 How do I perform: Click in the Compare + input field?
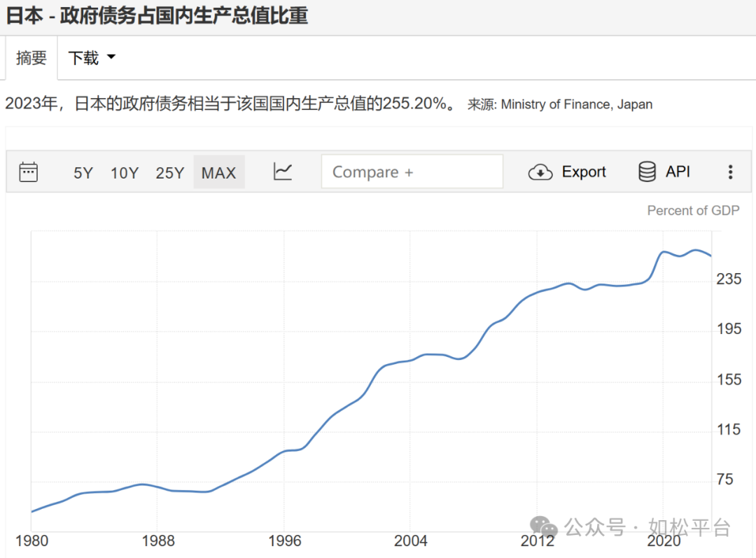pyautogui.click(x=412, y=172)
